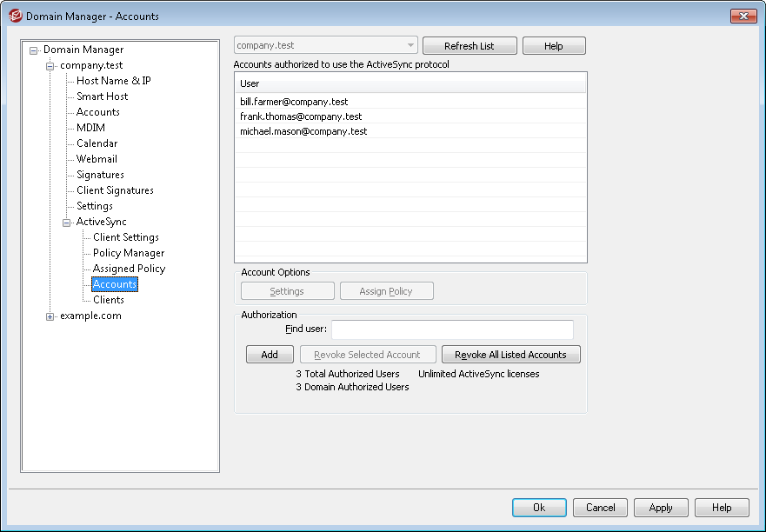Image resolution: width=766 pixels, height=532 pixels.
Task: Go to MDIM in tree
Action: click(90, 128)
